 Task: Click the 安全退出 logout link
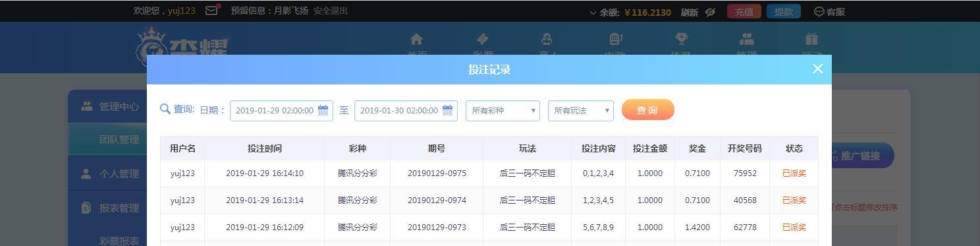point(331,11)
